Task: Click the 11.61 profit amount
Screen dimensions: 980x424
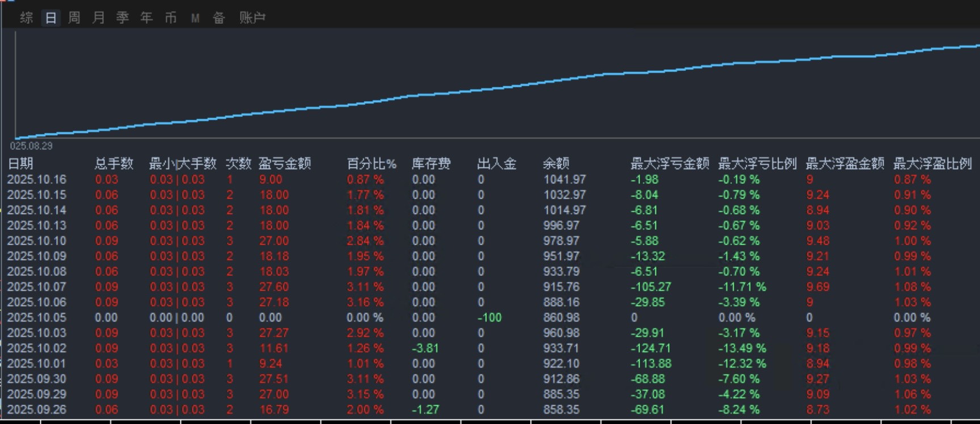Action: pyautogui.click(x=274, y=348)
